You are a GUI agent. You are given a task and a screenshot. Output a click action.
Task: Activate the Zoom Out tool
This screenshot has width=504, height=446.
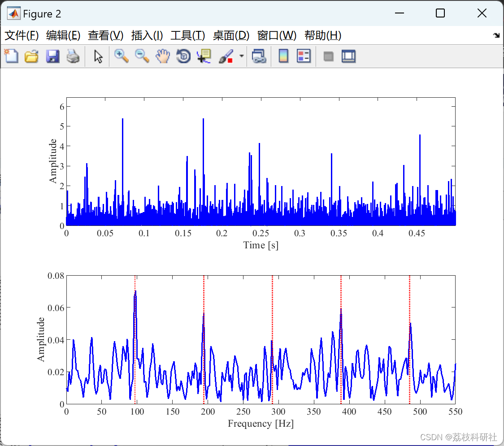click(x=142, y=56)
